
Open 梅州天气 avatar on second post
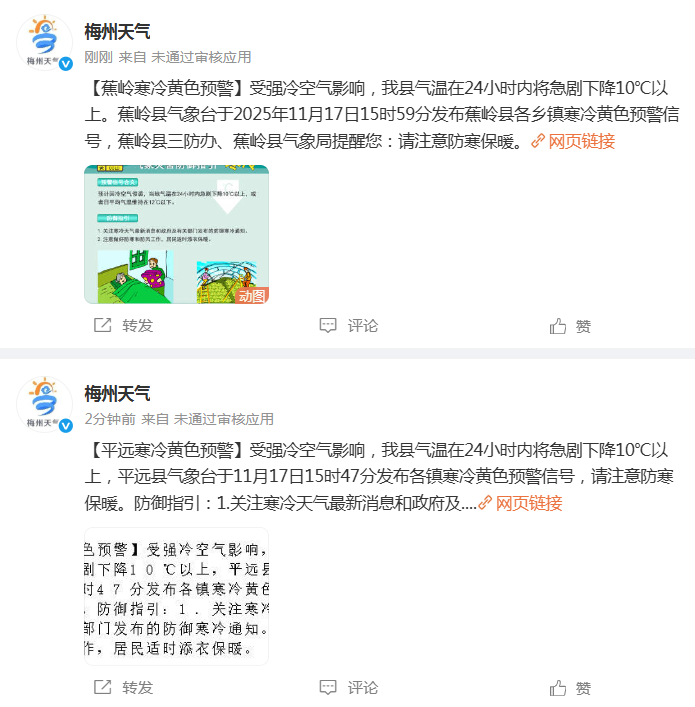pyautogui.click(x=45, y=404)
